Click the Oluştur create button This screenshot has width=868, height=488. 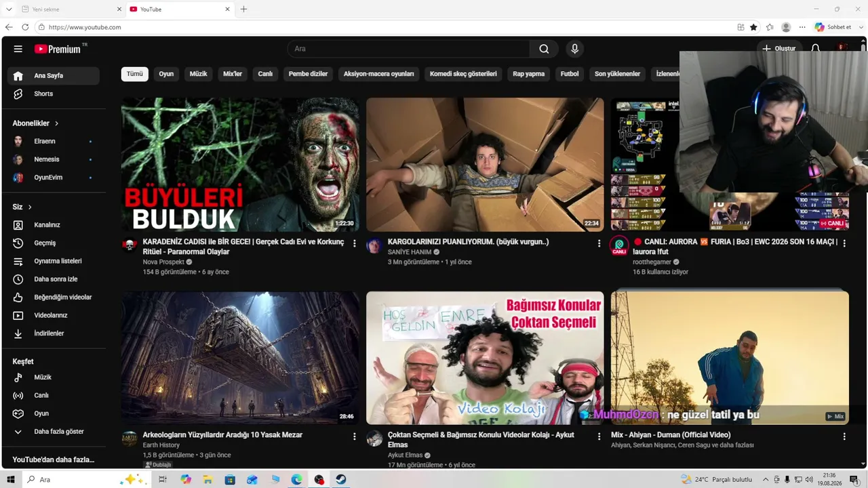778,49
